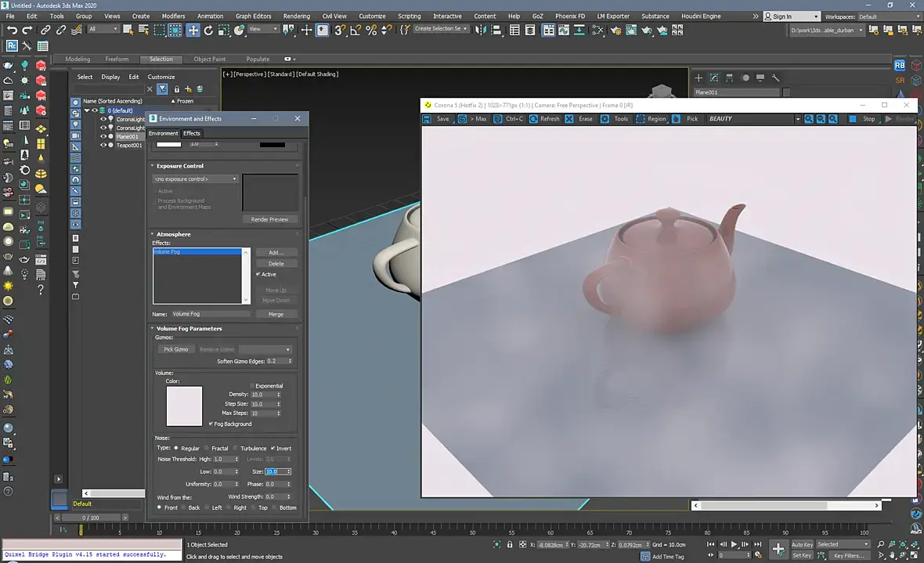Open the Create tab plus icon
The width and height of the screenshot is (924, 563).
point(699,78)
